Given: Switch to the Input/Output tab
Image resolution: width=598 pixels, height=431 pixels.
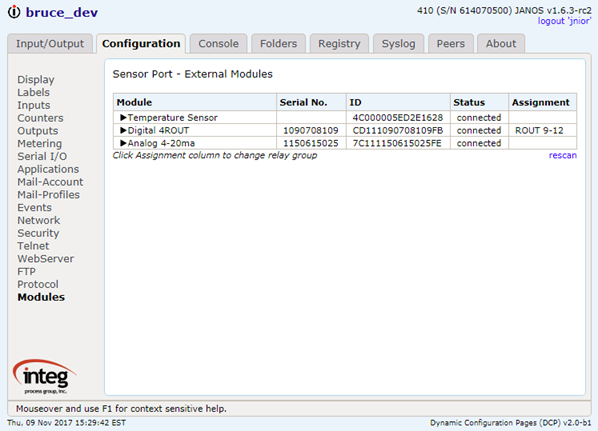Looking at the screenshot, I should (50, 44).
